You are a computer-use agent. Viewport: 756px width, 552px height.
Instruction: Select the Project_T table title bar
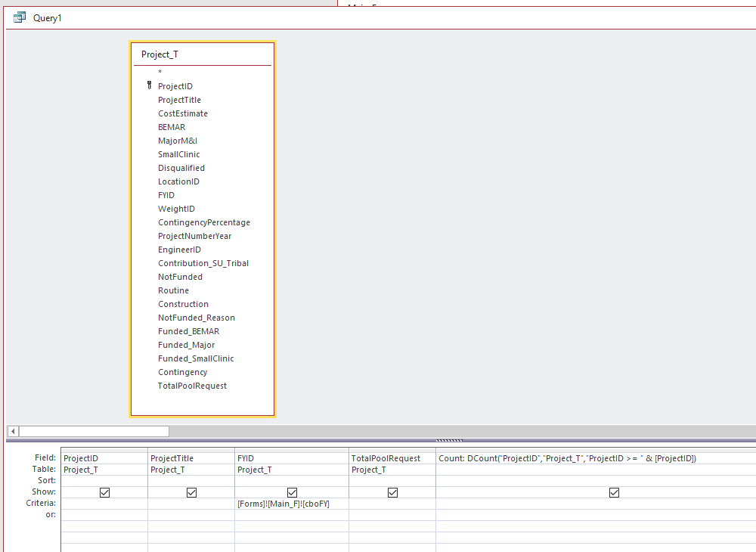point(203,54)
